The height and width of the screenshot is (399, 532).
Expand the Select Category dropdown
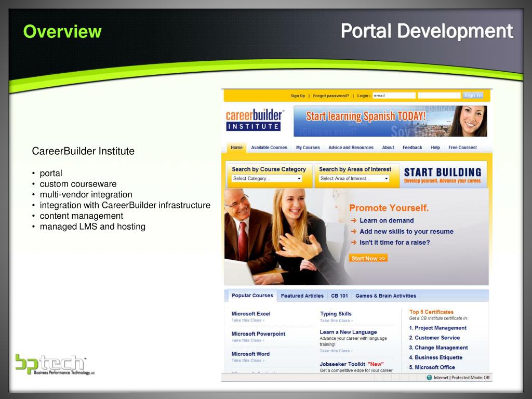coord(267,179)
